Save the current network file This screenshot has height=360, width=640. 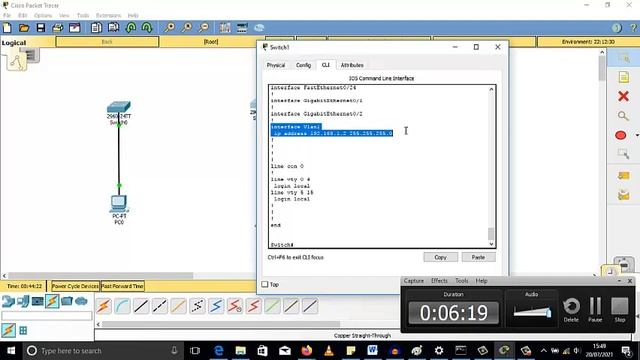click(41, 28)
